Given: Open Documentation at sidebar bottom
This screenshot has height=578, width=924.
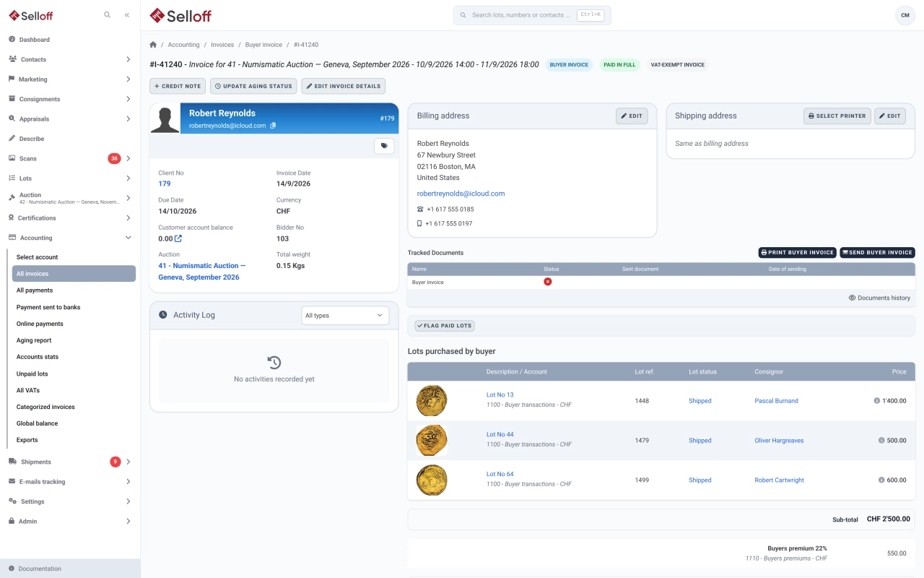Looking at the screenshot, I should pyautogui.click(x=70, y=569).
